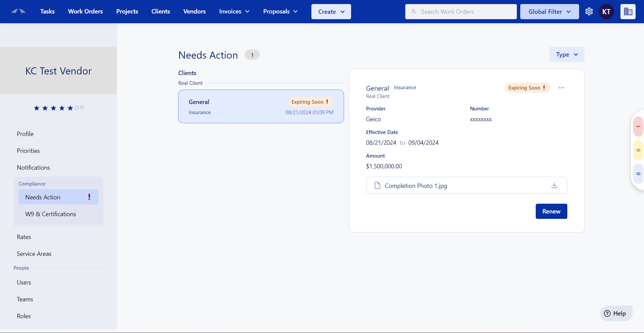This screenshot has height=333, width=644.
Task: Click the Real Client group label in list
Action: (190, 83)
